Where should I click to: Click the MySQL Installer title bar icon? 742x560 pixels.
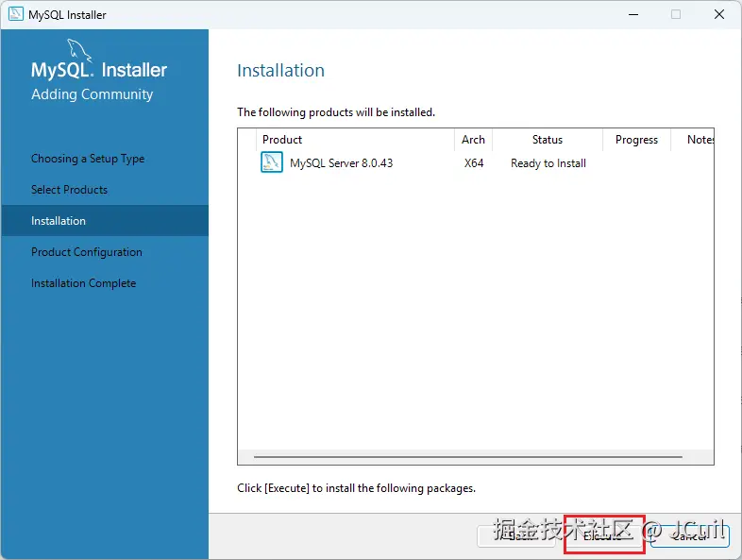point(16,14)
